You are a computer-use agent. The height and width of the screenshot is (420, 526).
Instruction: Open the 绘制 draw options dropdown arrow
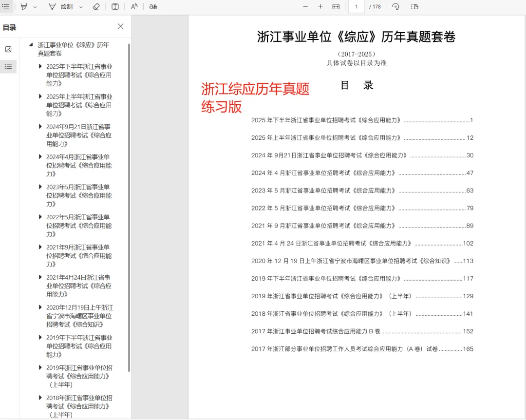(x=81, y=7)
